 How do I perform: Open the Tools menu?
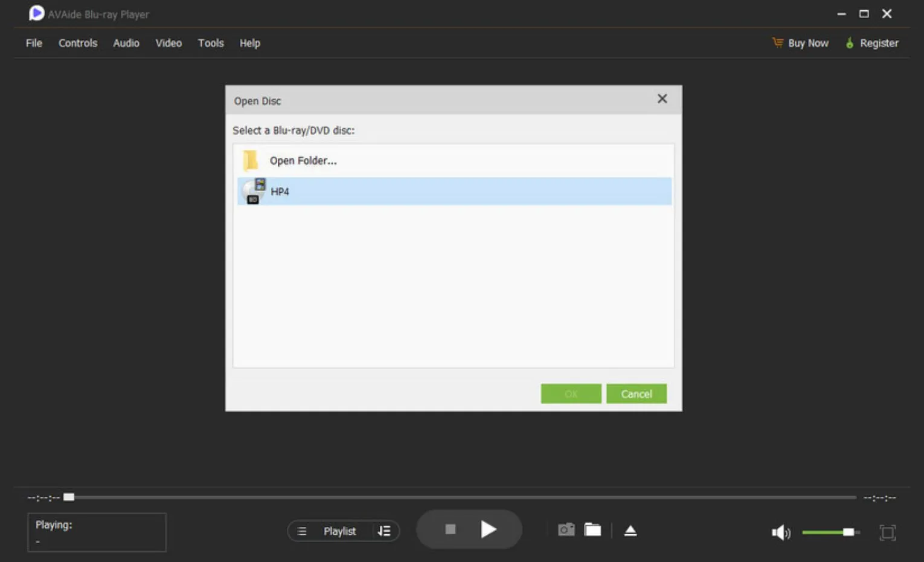[x=211, y=43]
